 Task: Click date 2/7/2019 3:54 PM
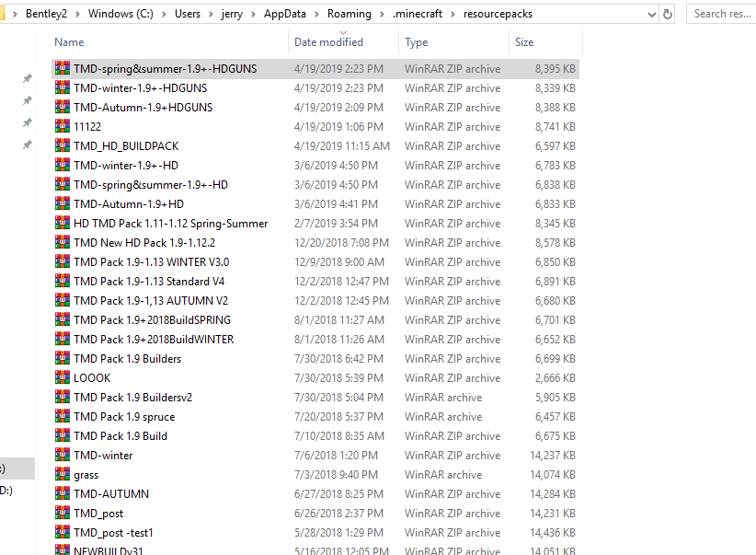336,224
